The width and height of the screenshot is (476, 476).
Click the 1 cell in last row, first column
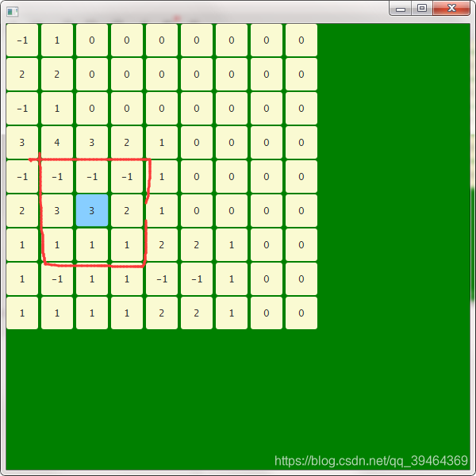[22, 313]
